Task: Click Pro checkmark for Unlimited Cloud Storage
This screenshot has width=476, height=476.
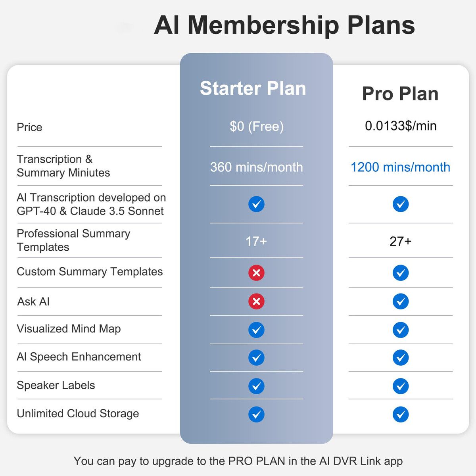Action: click(x=401, y=415)
